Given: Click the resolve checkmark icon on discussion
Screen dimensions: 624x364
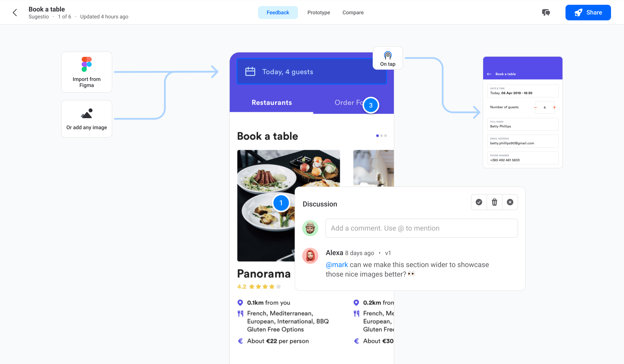Looking at the screenshot, I should (479, 202).
